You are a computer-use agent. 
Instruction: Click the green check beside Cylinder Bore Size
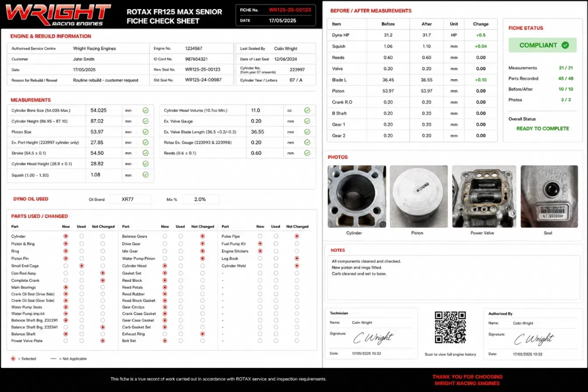[145, 110]
